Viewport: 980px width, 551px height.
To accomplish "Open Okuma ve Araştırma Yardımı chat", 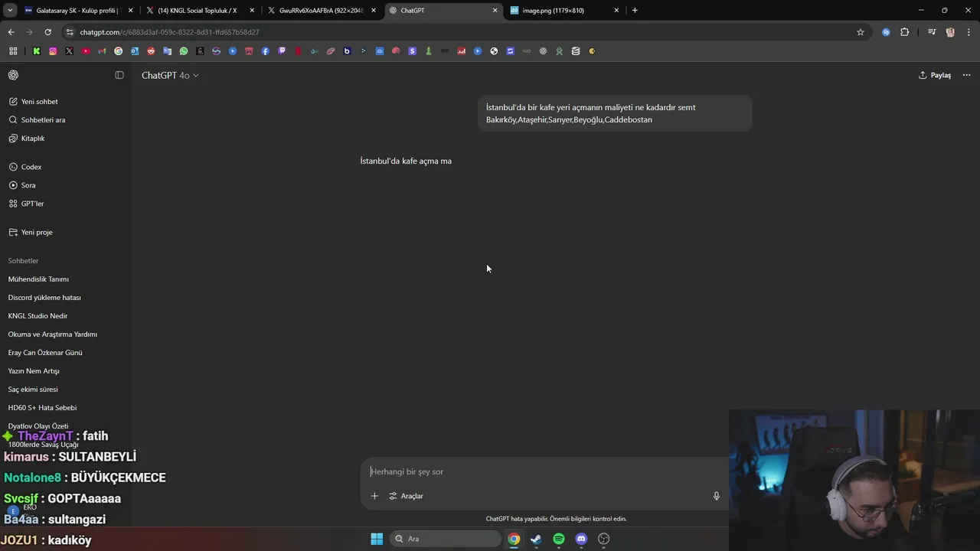I will 53,334.
